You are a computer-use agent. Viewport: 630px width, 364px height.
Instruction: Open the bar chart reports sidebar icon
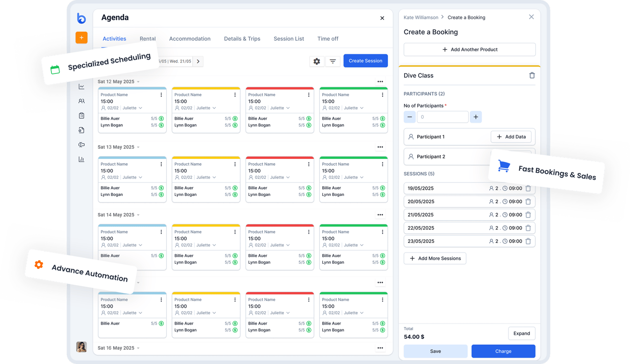pyautogui.click(x=82, y=159)
